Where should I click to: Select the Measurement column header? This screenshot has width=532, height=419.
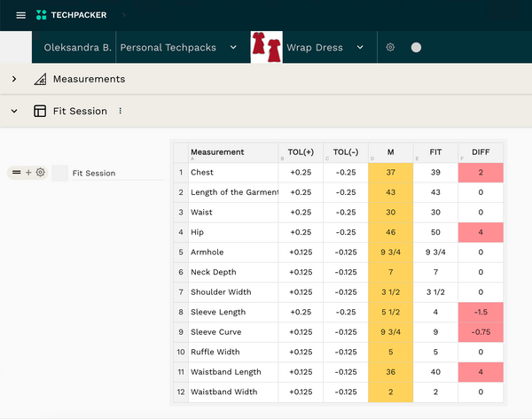coord(231,151)
